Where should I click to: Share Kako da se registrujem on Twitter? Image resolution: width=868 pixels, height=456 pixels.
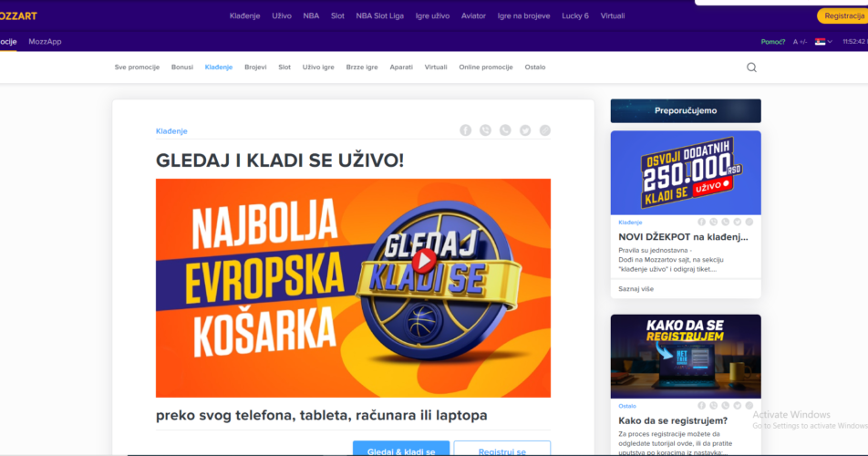(x=738, y=406)
